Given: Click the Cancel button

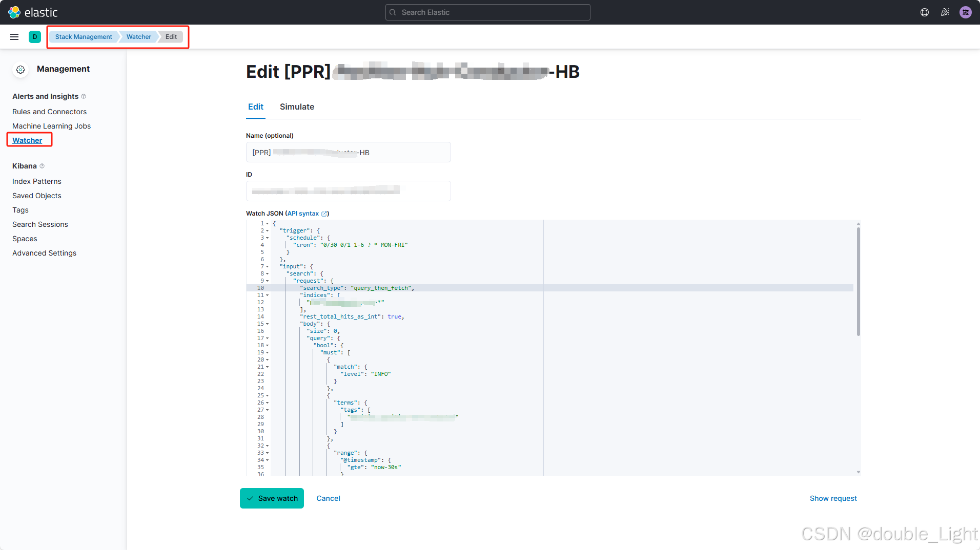Looking at the screenshot, I should click(x=328, y=498).
